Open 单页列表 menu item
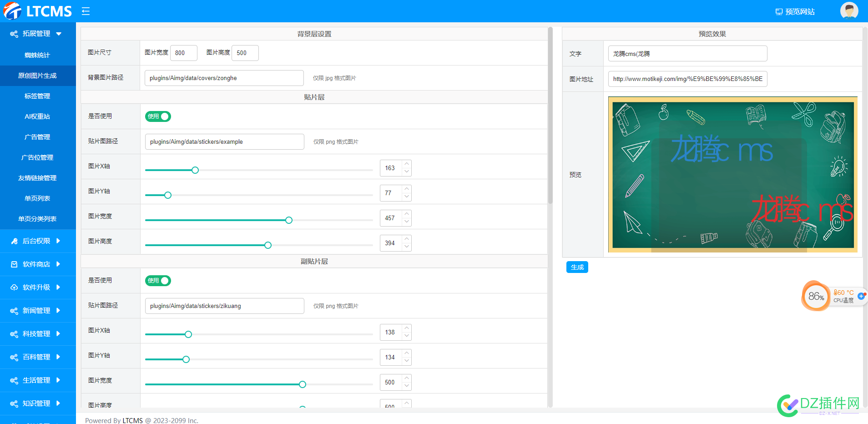Viewport: 868px width, 424px height. point(38,198)
